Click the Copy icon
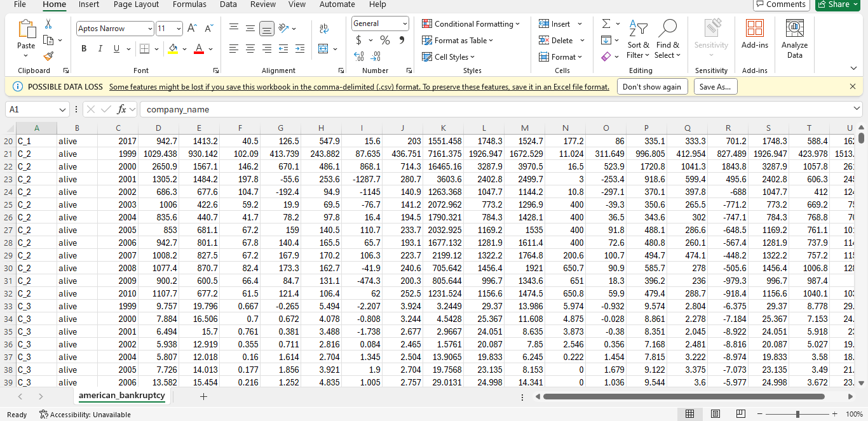Screen dimensions: 868x421 [48, 40]
